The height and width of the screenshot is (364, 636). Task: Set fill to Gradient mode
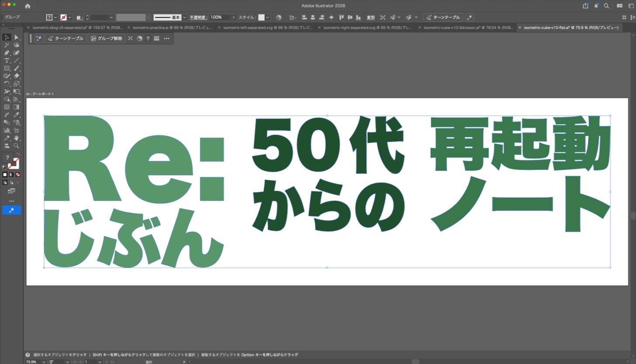coord(11,175)
